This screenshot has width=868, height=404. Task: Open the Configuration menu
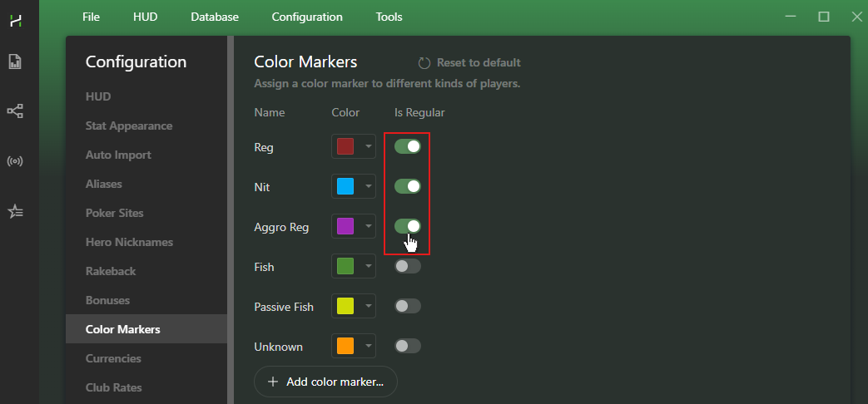(x=307, y=17)
